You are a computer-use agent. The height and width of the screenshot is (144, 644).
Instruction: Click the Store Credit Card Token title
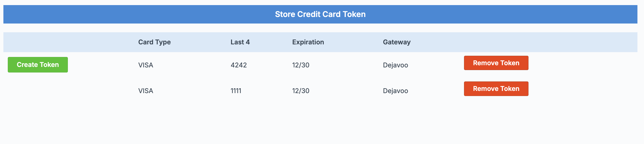click(320, 14)
